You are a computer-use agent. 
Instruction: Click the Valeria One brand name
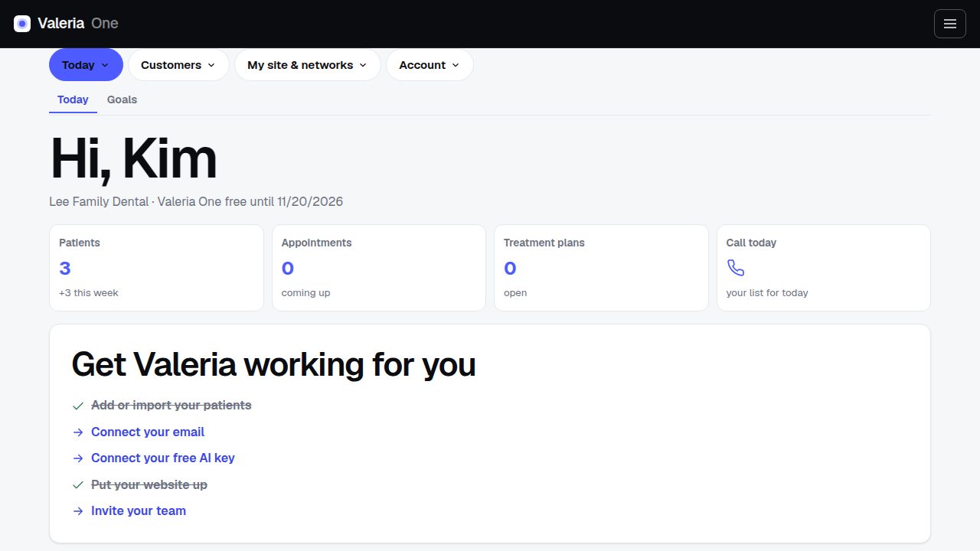tap(78, 24)
